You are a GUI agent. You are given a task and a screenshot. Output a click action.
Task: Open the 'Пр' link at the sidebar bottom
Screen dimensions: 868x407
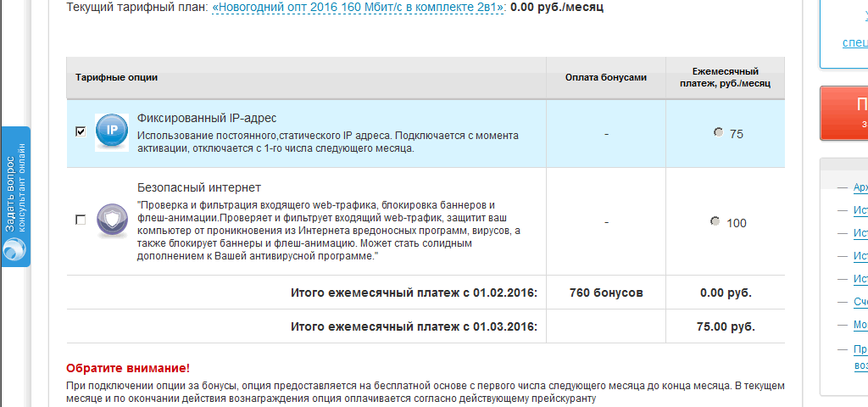point(860,349)
